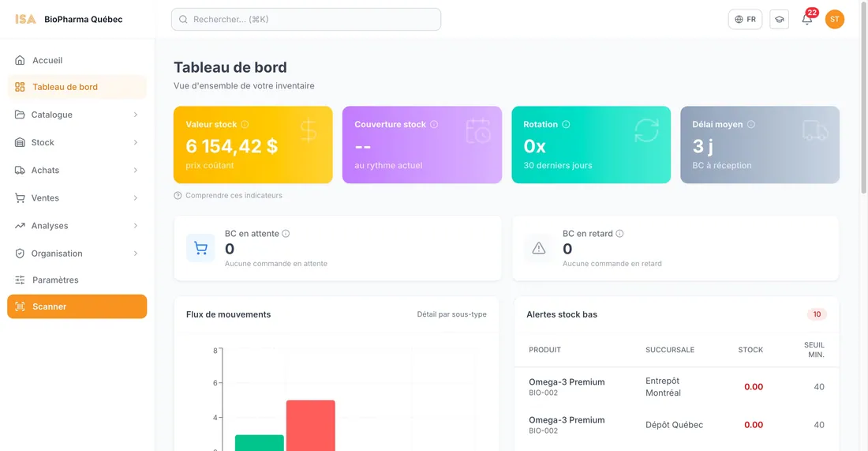The height and width of the screenshot is (451, 868).
Task: Click the Valeur stock card
Action: click(x=253, y=145)
